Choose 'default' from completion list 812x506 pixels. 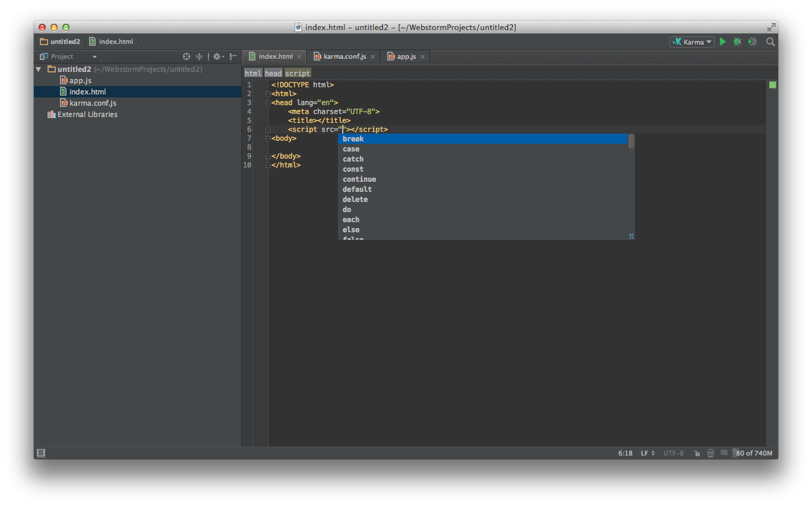482,189
